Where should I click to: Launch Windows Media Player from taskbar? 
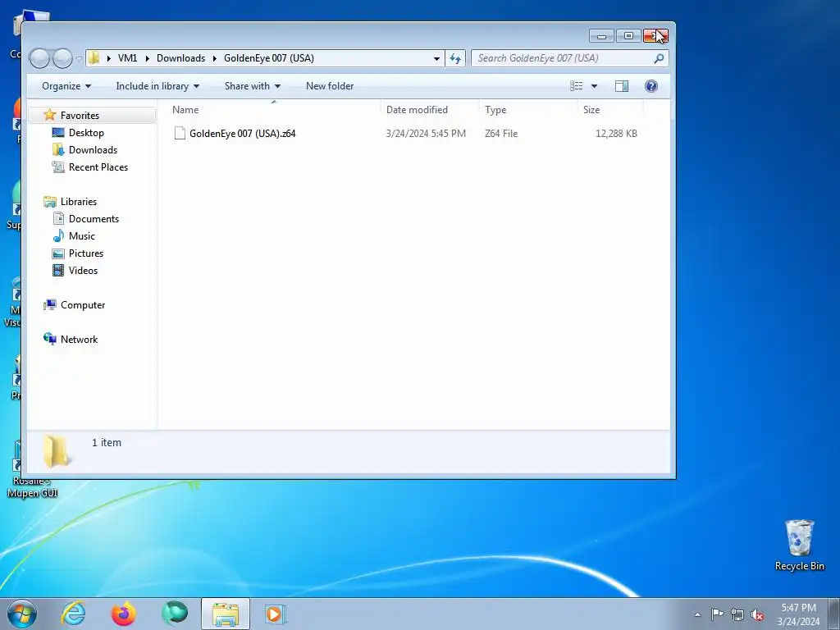[x=276, y=614]
